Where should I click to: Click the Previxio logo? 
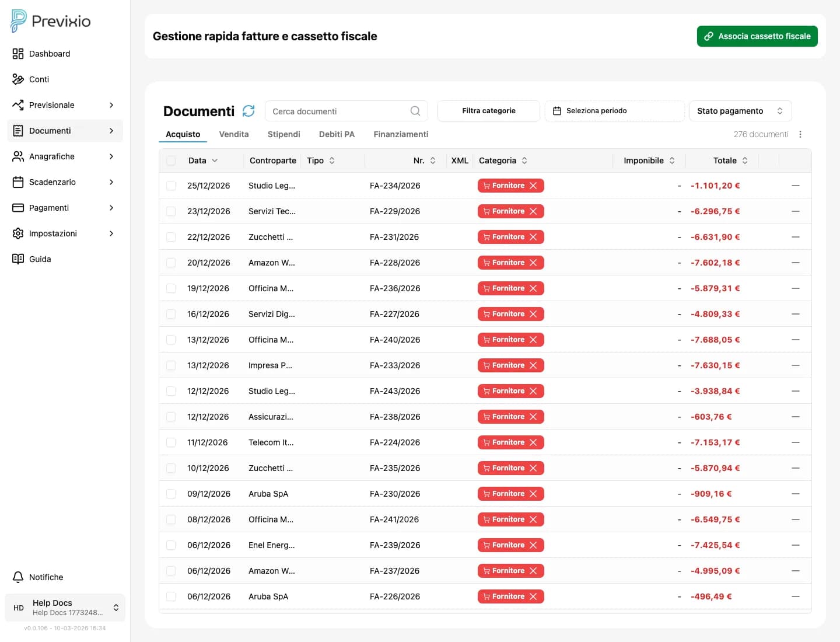(x=51, y=21)
